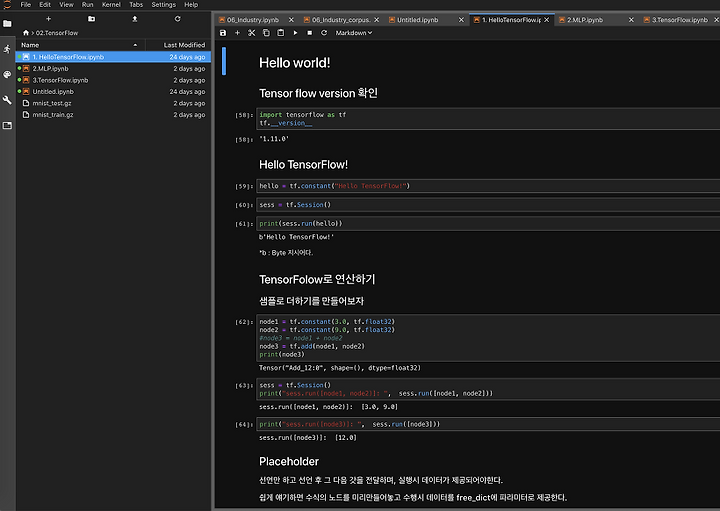Create a new folder in file browser
720x511 pixels.
coord(91,19)
